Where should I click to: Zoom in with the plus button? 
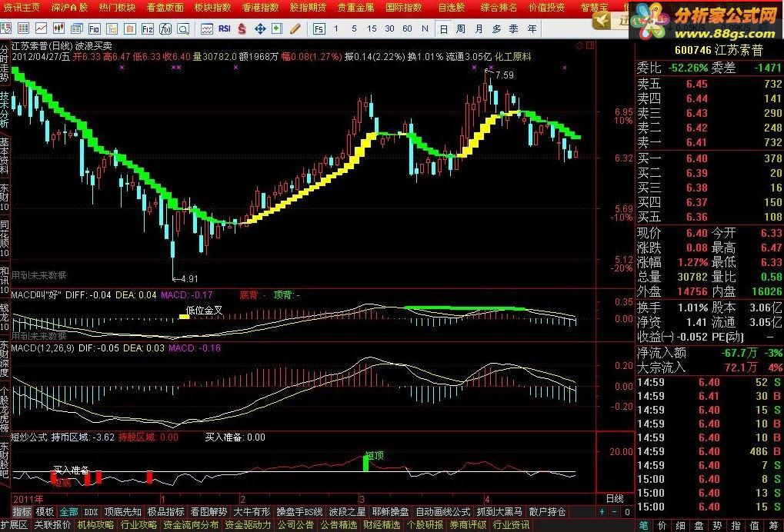tap(602, 511)
